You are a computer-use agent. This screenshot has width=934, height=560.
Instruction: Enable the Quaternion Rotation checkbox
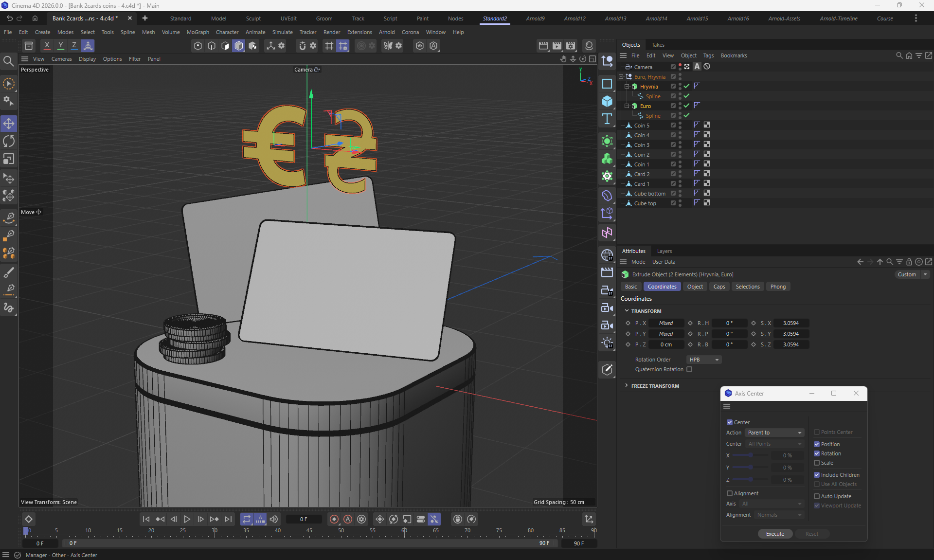point(689,369)
